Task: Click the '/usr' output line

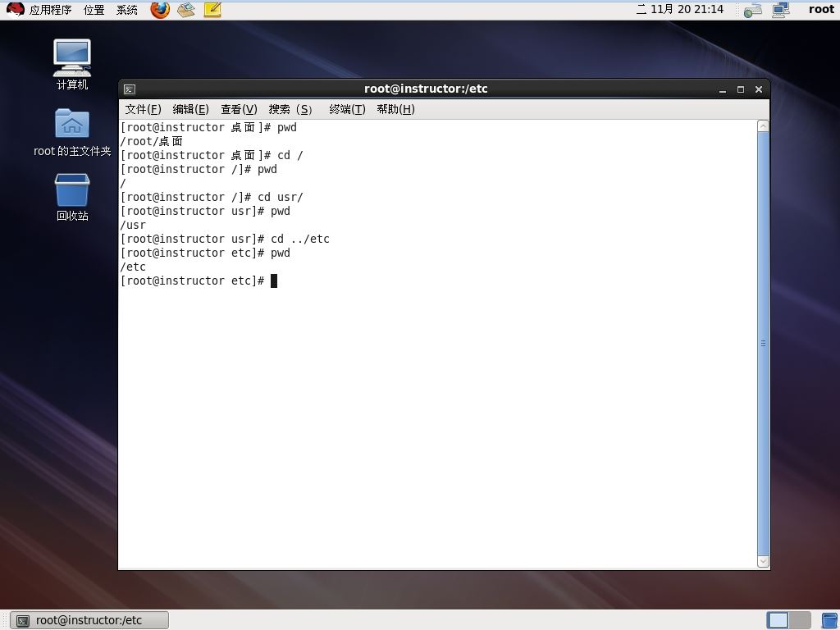Action: [x=133, y=225]
